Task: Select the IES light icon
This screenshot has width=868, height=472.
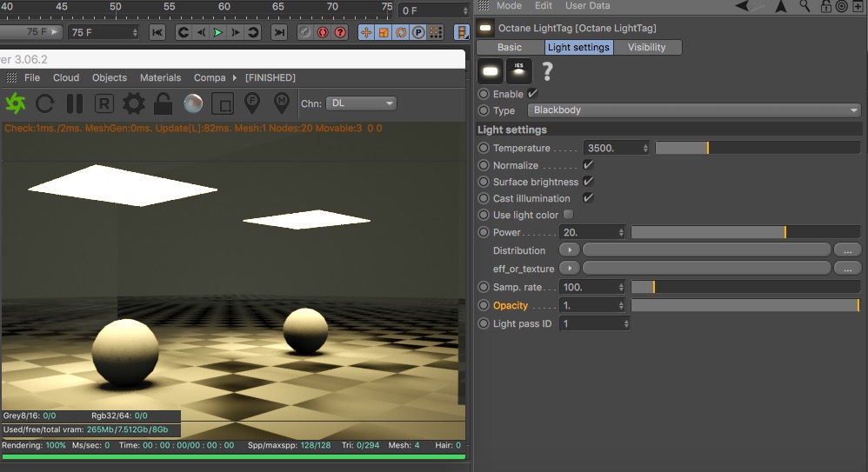Action: pos(518,71)
